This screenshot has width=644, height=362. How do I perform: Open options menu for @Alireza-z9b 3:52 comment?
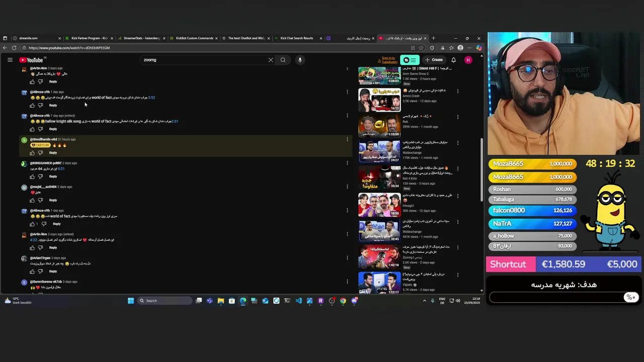click(347, 92)
